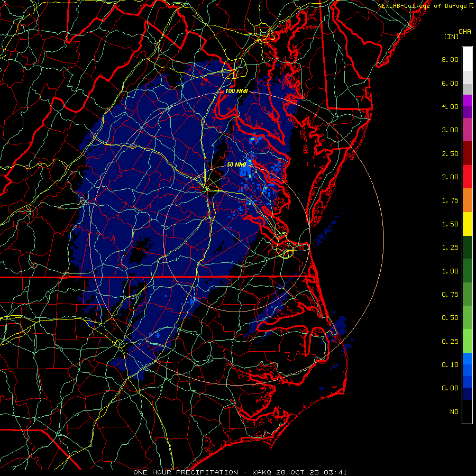The height and width of the screenshot is (476, 476).
Task: Click the 1.50 legend value
Action: (450, 224)
